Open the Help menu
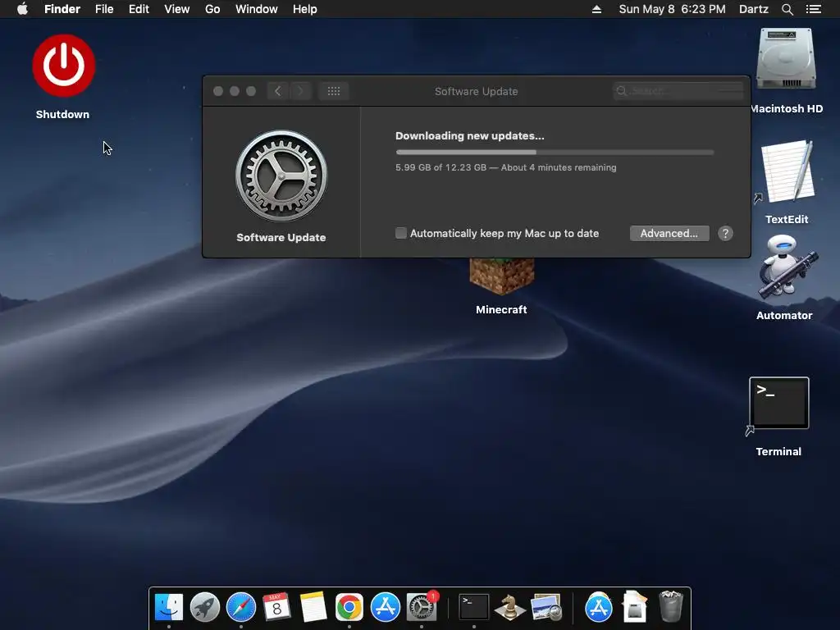 click(305, 9)
